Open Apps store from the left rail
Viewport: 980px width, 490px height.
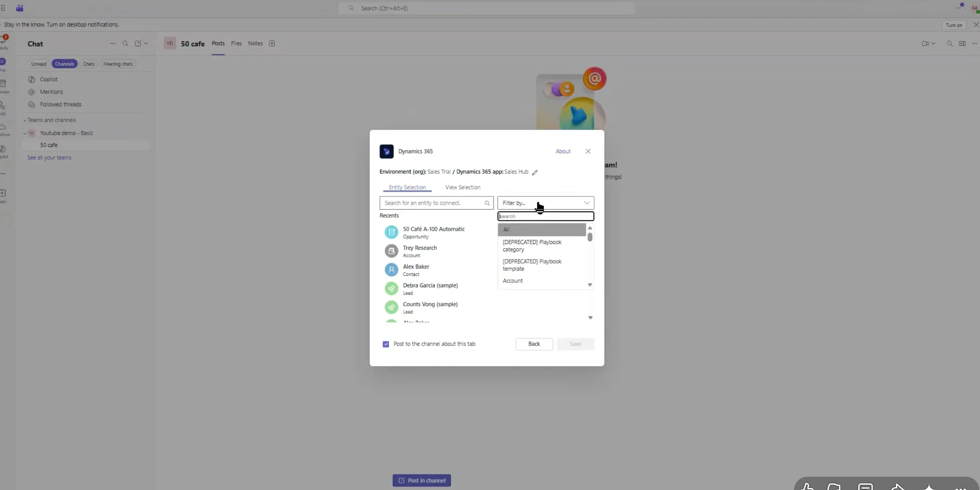[3, 196]
